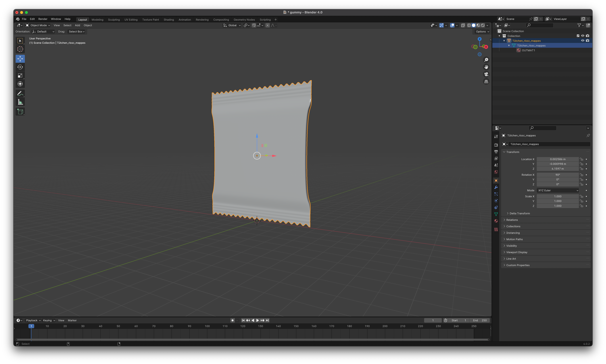Click the Scale X value field
This screenshot has height=364, width=606.
tap(557, 197)
